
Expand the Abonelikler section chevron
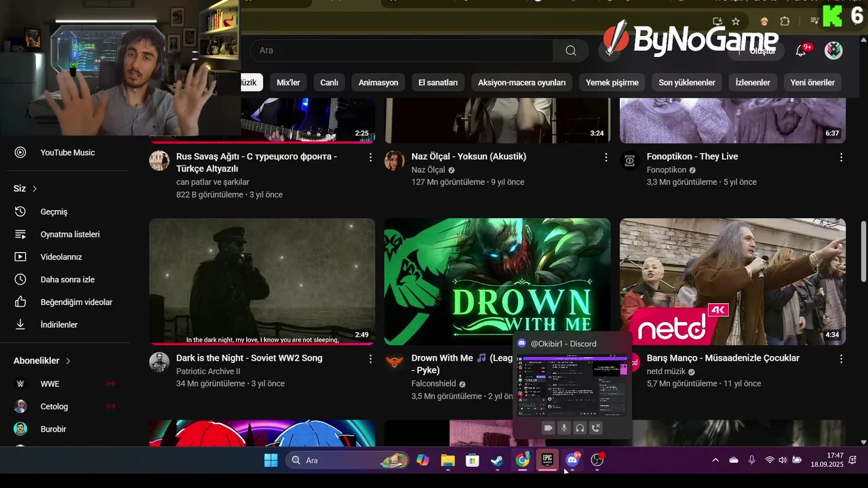point(68,361)
